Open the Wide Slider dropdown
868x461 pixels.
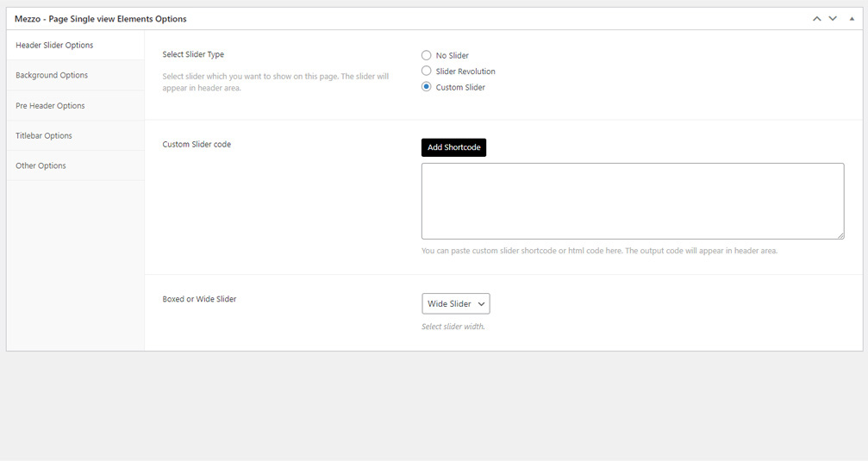456,303
